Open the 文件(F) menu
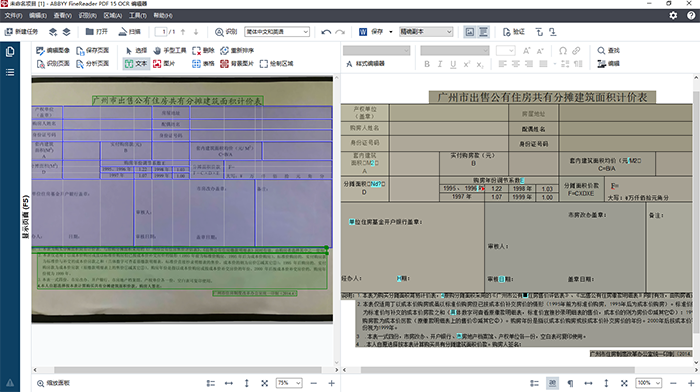Screen dimensions: 700x392 [x=13, y=16]
